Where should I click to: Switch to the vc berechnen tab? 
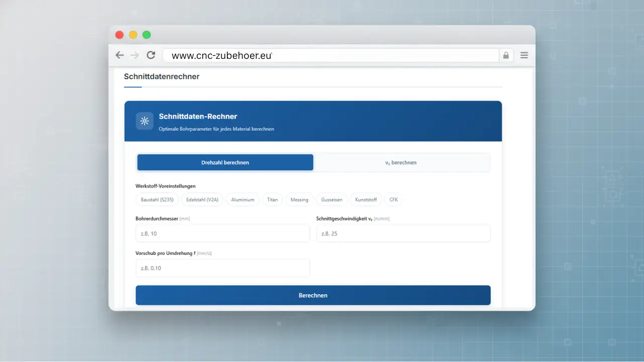pyautogui.click(x=401, y=162)
